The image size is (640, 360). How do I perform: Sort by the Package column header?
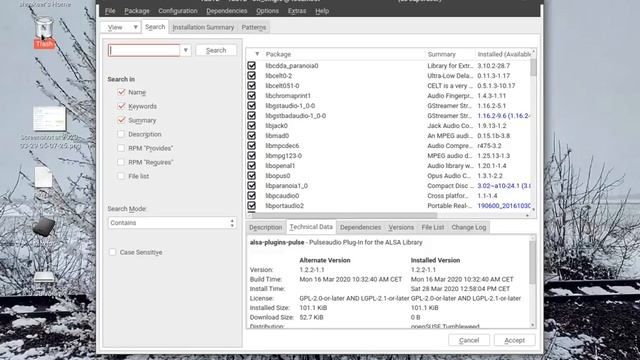coord(278,54)
